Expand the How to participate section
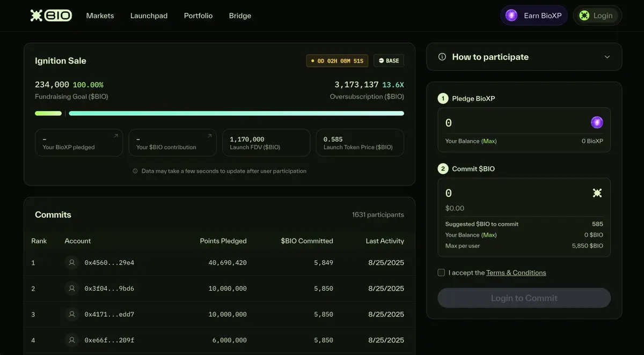 point(524,57)
